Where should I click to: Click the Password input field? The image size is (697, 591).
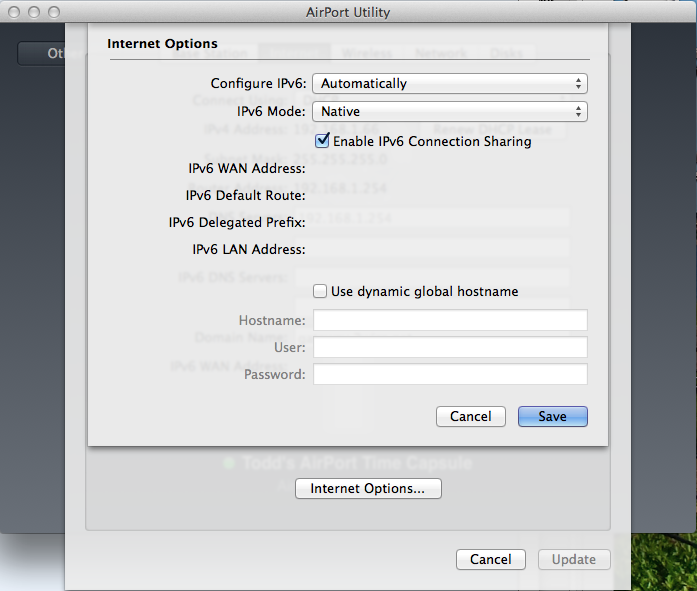pos(450,374)
